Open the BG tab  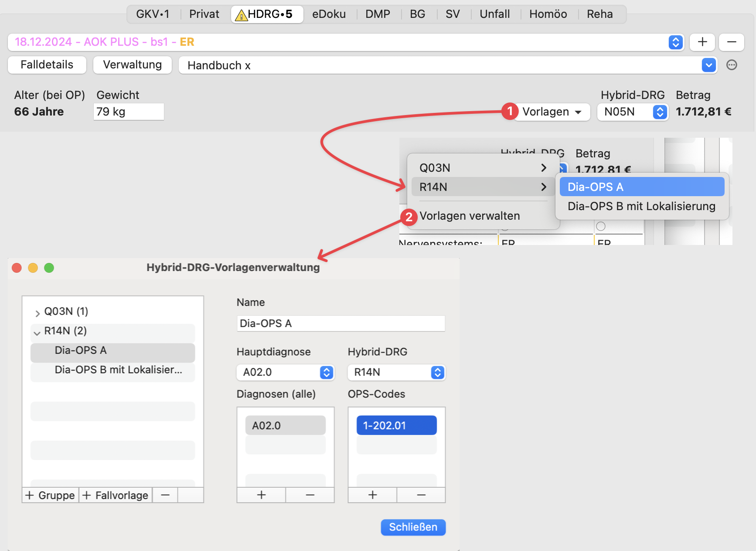pos(417,14)
